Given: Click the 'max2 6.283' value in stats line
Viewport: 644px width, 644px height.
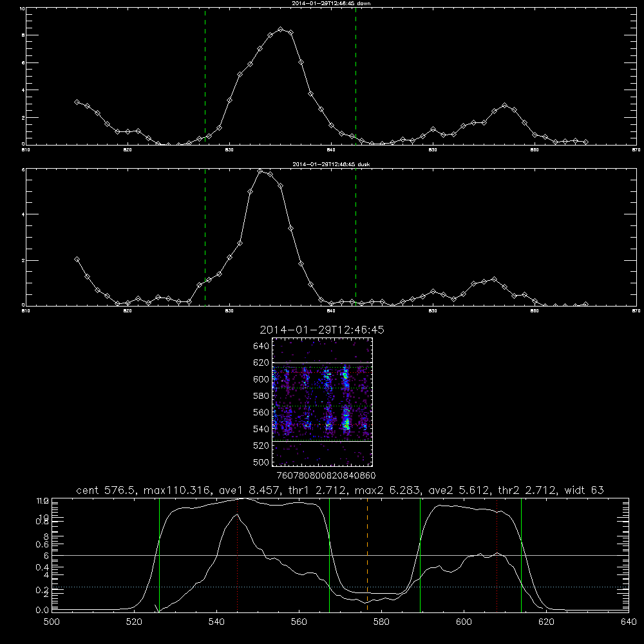Looking at the screenshot, I should click(x=387, y=490).
